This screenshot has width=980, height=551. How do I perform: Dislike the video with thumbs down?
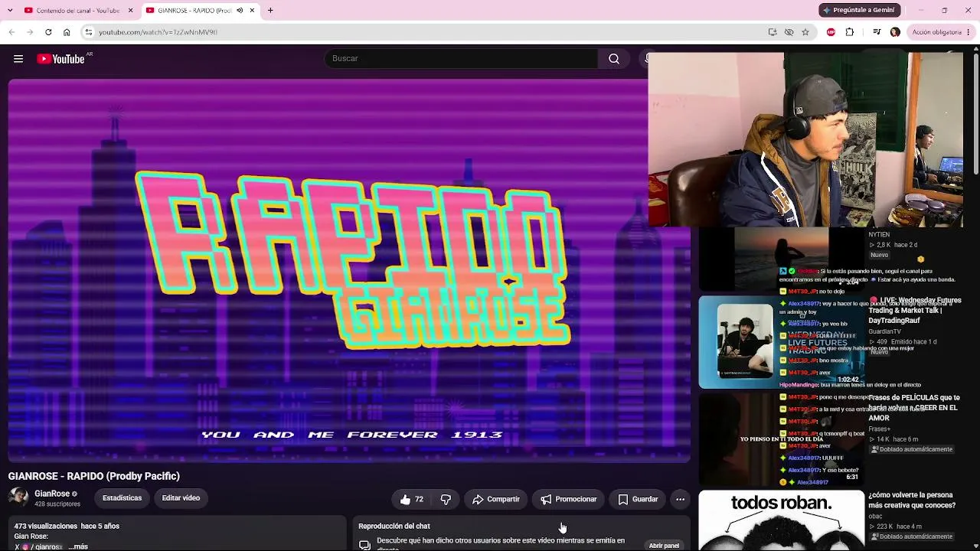446,499
